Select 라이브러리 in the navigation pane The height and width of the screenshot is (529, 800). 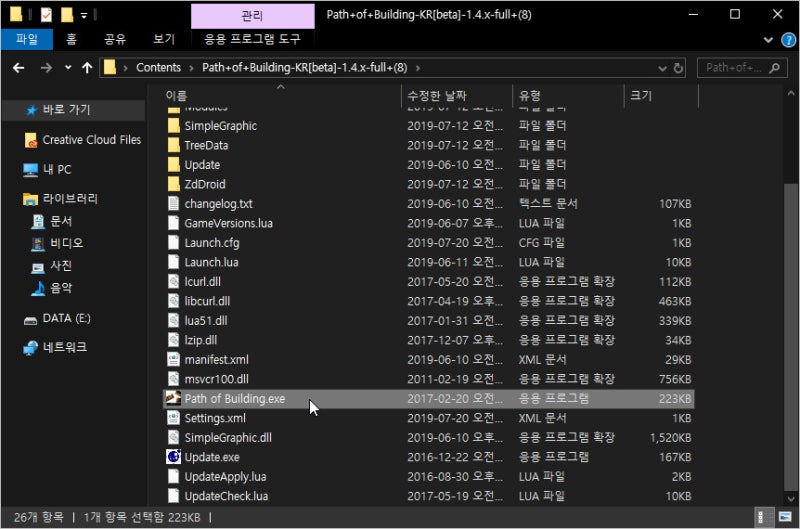[70, 198]
